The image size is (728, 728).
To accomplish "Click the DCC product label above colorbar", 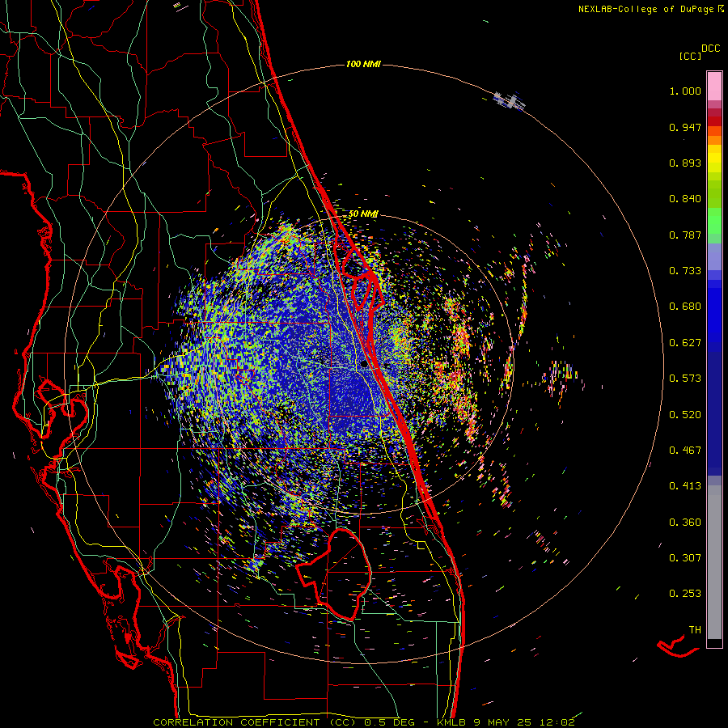I will pyautogui.click(x=711, y=49).
